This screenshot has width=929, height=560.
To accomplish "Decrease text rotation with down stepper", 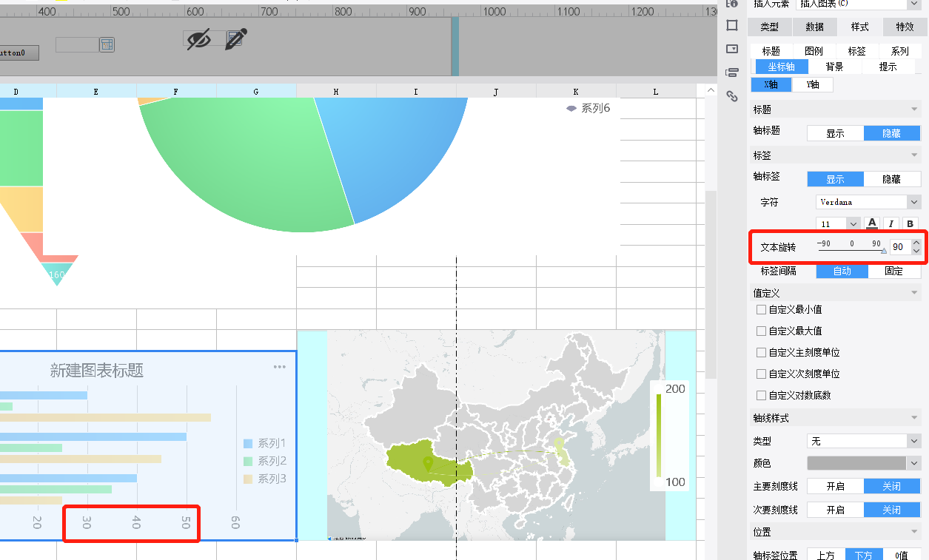I will coord(916,252).
